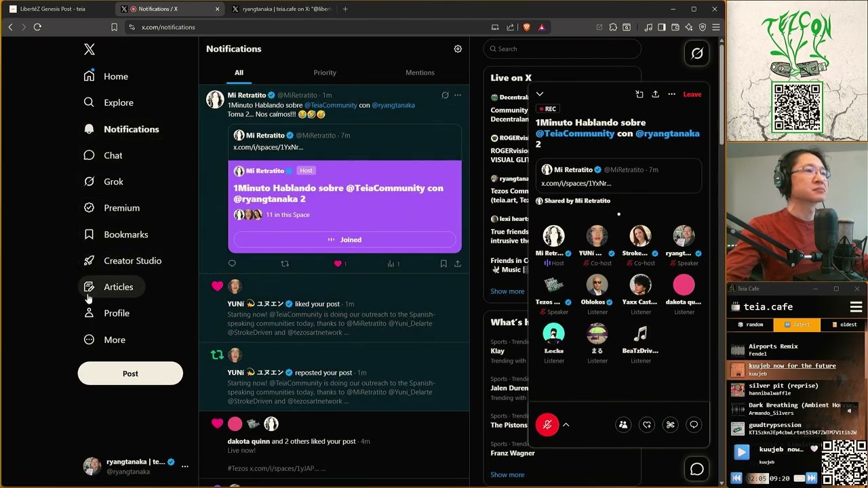Open the Brave VPN shield icon
The image size is (868, 488).
(x=703, y=27)
